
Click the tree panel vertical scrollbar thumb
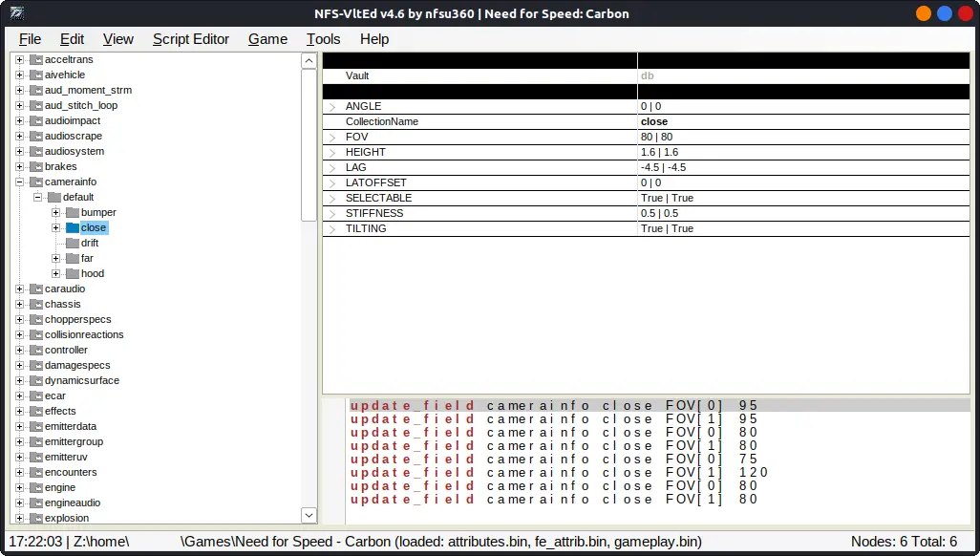point(309,144)
